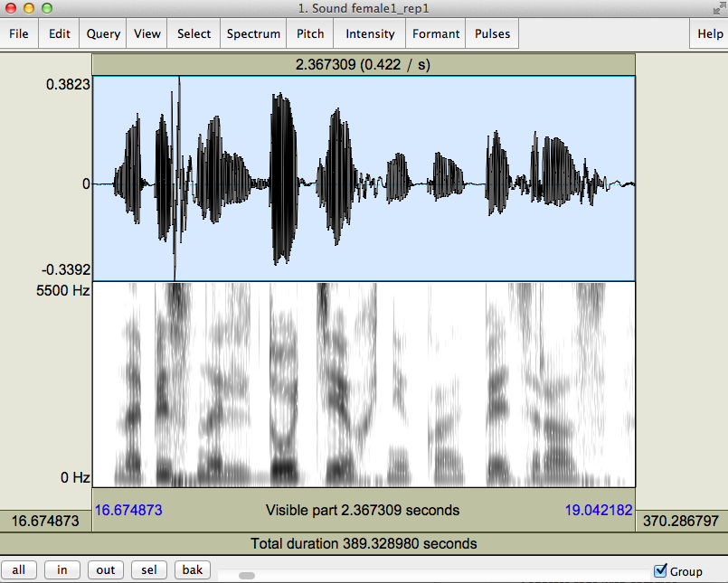Viewport: 728px width, 583px height.
Task: Open the Select menu
Action: click(194, 33)
